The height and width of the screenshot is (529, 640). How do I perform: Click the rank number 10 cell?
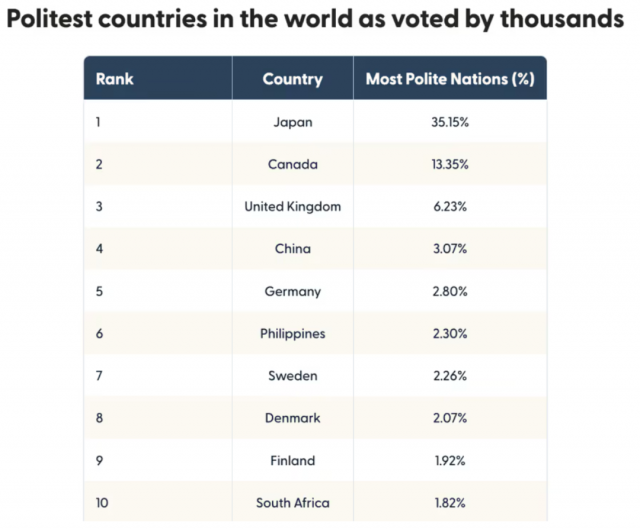point(101,502)
